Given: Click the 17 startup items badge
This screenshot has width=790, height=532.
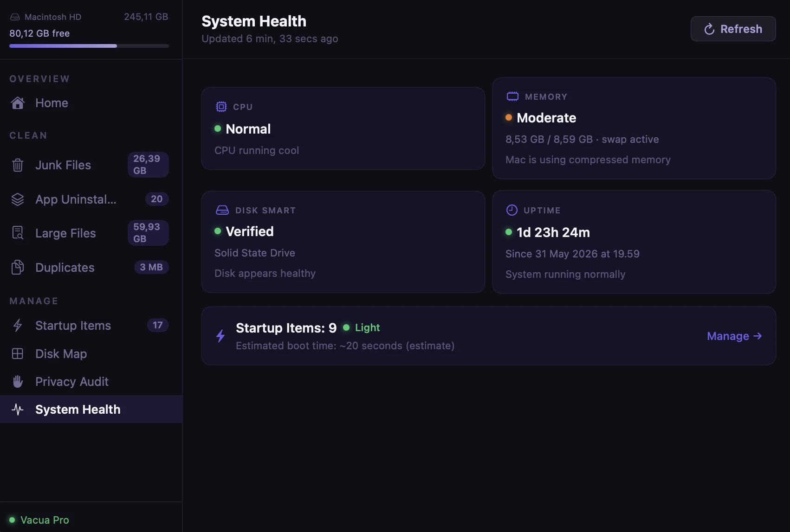Looking at the screenshot, I should tap(158, 325).
